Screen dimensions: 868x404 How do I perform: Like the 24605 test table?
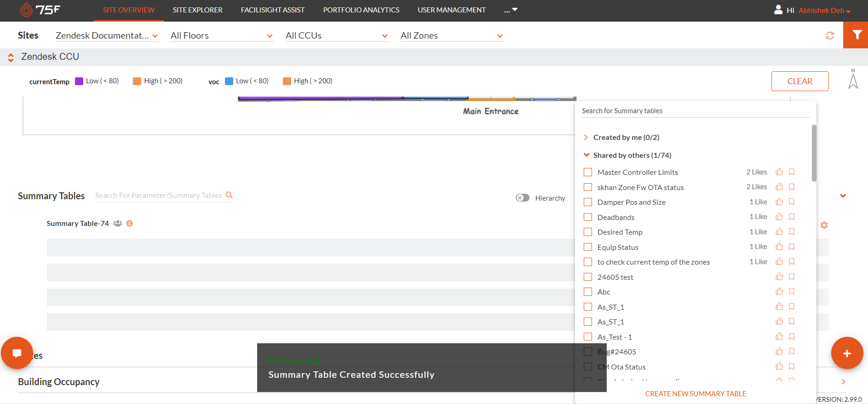[779, 277]
